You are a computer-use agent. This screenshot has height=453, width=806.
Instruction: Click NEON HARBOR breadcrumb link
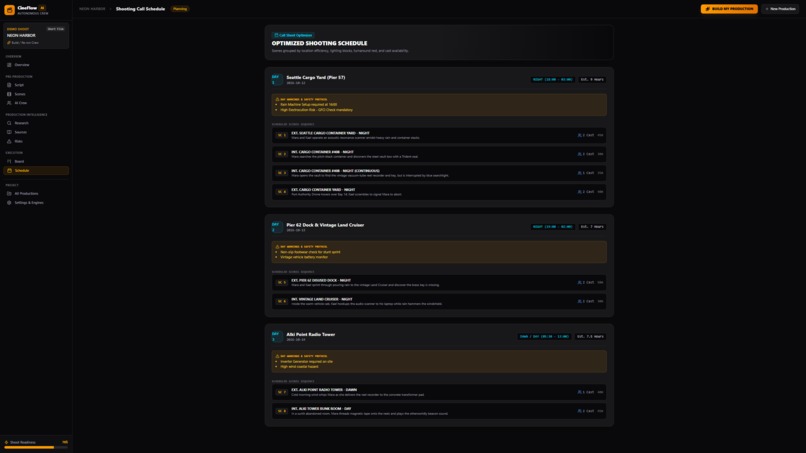(x=93, y=9)
